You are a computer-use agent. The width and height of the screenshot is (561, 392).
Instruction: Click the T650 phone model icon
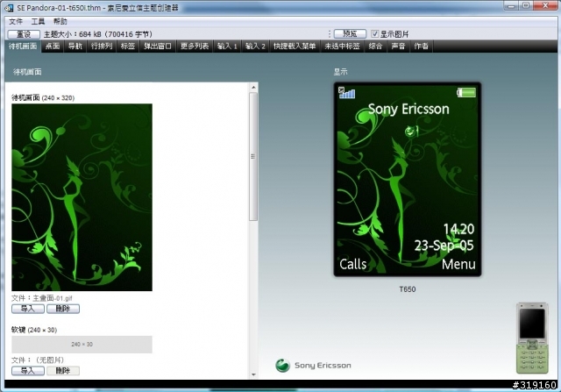click(x=532, y=338)
